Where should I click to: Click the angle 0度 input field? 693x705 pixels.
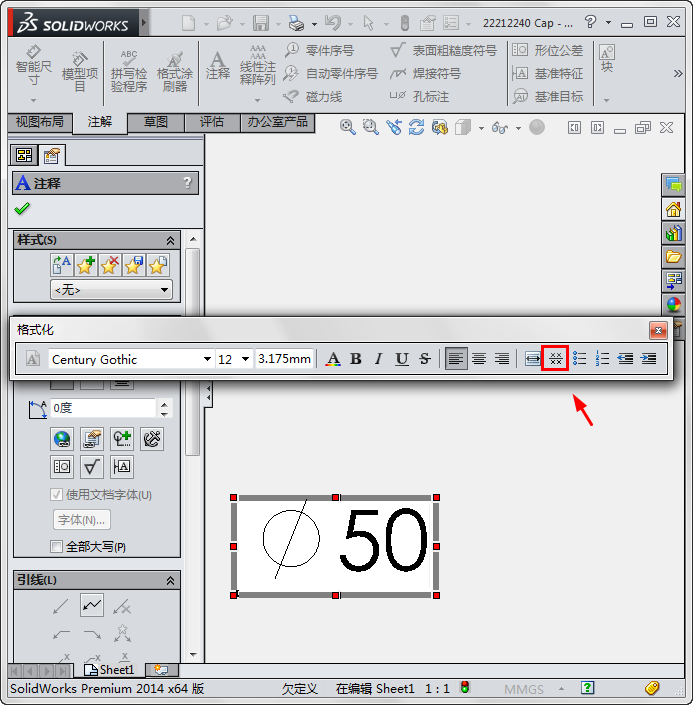tap(103, 408)
